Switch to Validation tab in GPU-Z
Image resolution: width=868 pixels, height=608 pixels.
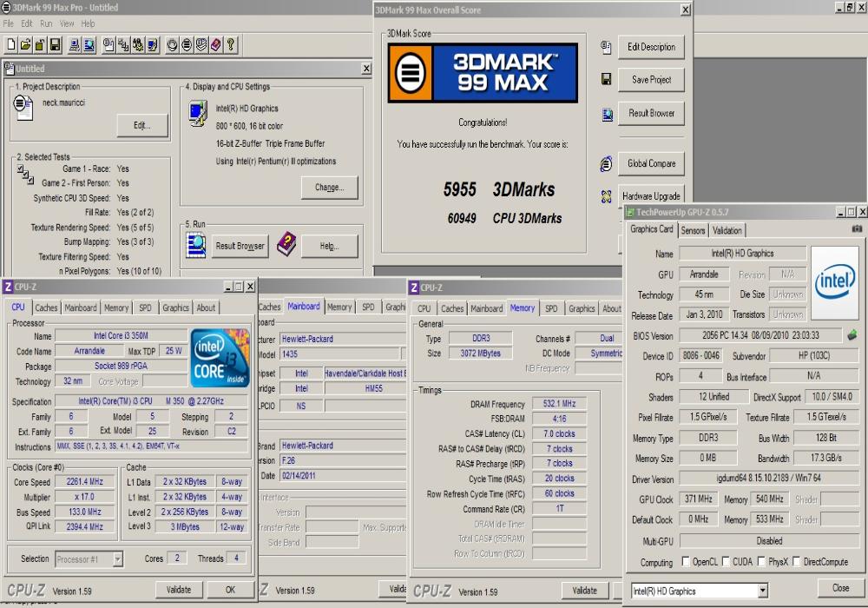point(727,230)
